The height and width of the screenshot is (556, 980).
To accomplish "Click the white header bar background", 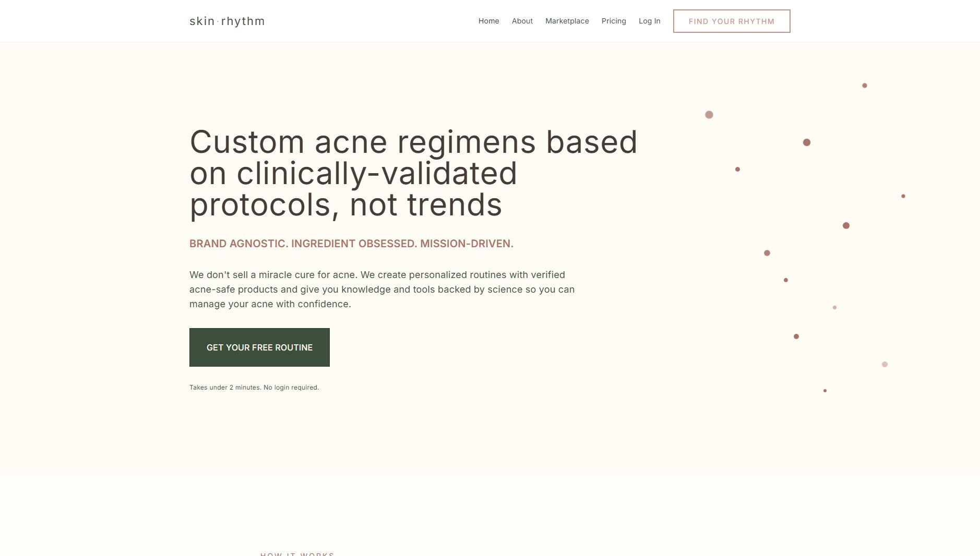I will click(365, 20).
